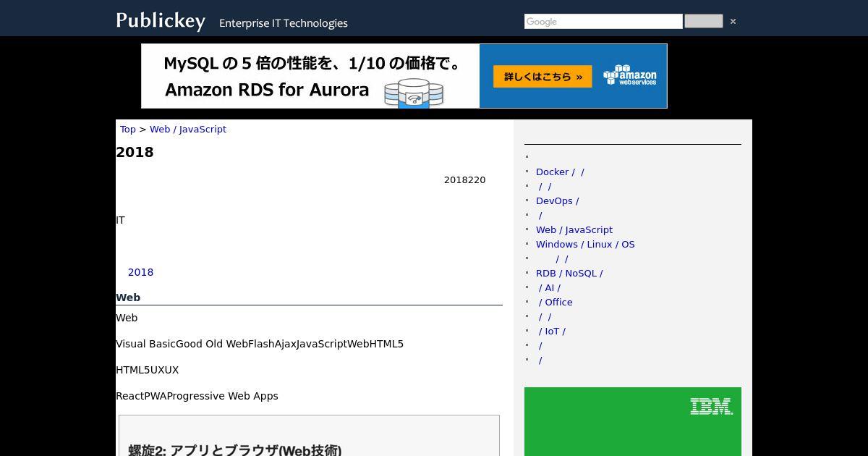Screen dimensions: 868x456
Task: Click the orange 詳しくはこちら button
Action: pyautogui.click(x=542, y=77)
